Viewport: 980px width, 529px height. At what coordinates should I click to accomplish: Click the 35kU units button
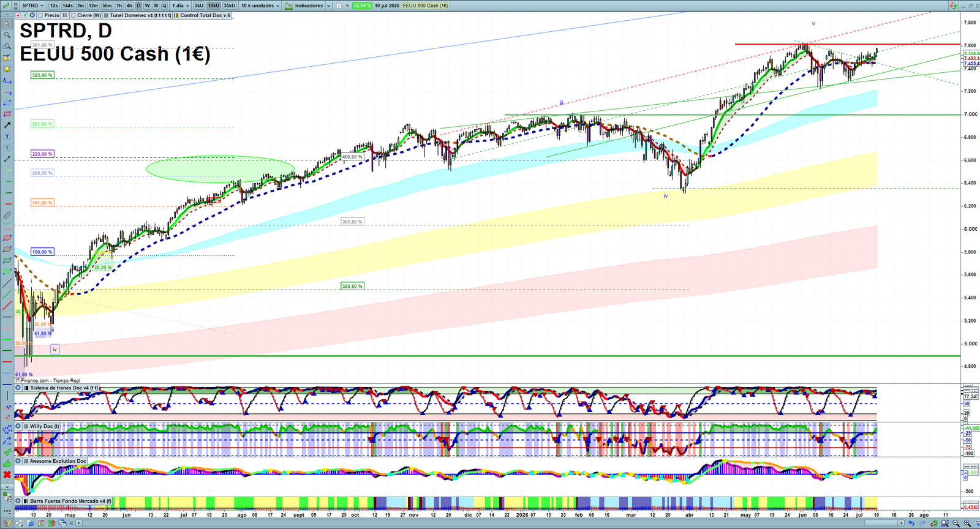click(x=229, y=6)
